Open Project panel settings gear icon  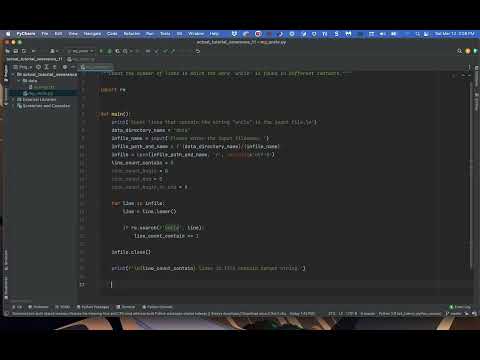(65, 67)
